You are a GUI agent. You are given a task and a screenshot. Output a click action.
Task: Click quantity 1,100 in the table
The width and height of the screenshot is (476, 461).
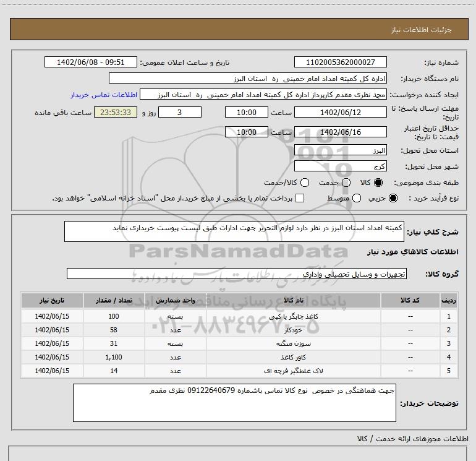click(114, 358)
